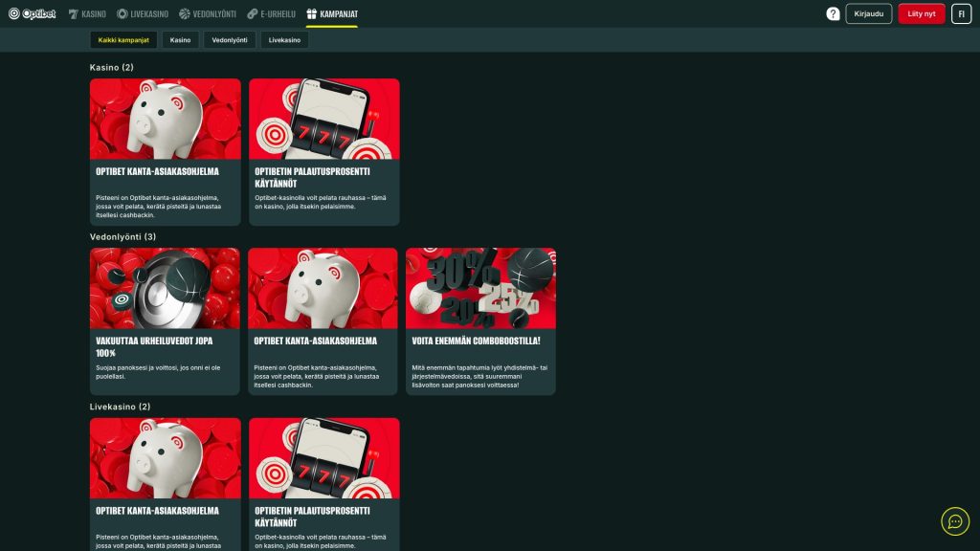Open Voita enemmän Comboboostilla campaign image
980x551 pixels.
coord(480,288)
